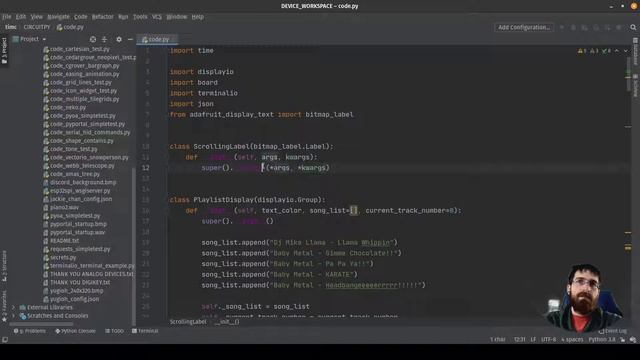Click the code.py breadcrumb in navigation bar
Viewport: 640px width, 360px height.
click(70, 27)
